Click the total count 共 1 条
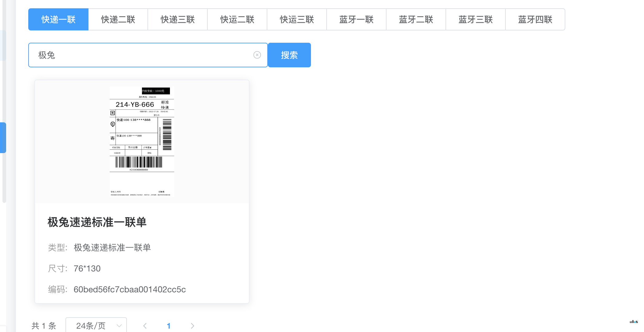This screenshot has height=332, width=644. click(x=44, y=326)
